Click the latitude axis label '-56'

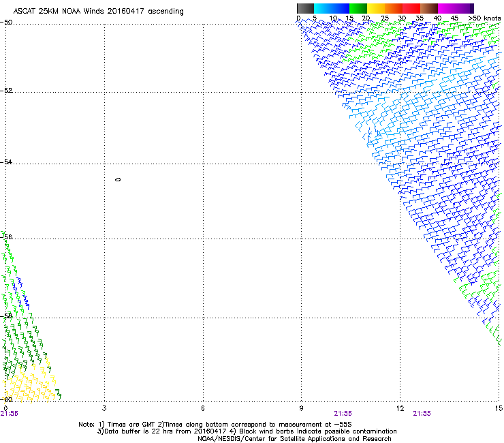point(6,237)
